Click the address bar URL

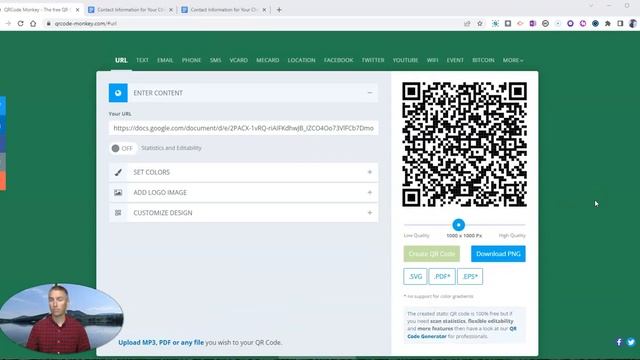(86, 24)
